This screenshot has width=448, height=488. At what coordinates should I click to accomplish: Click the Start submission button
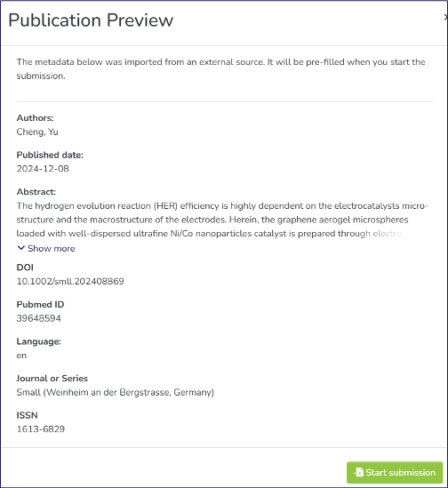click(395, 472)
